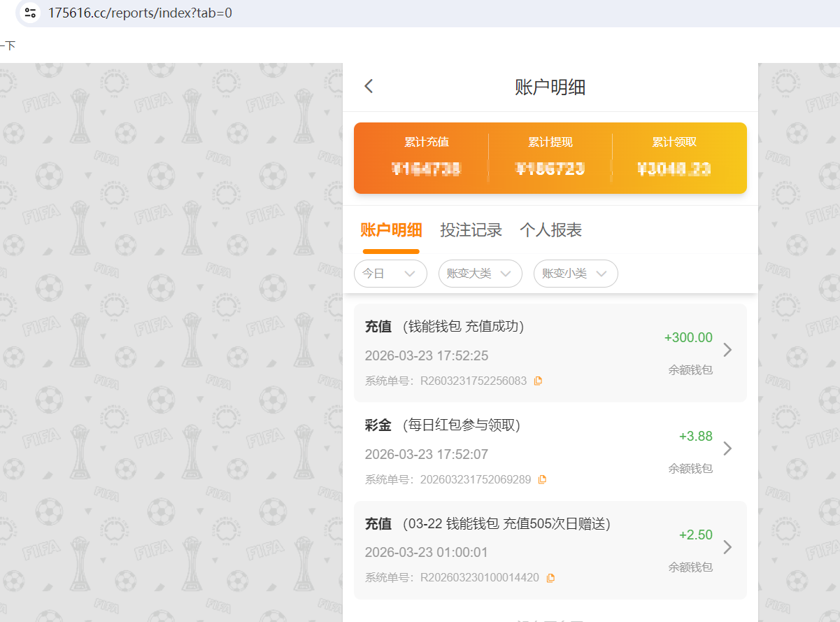Expand the 账变大类 category dropdown
The width and height of the screenshot is (840, 622).
[x=480, y=274]
